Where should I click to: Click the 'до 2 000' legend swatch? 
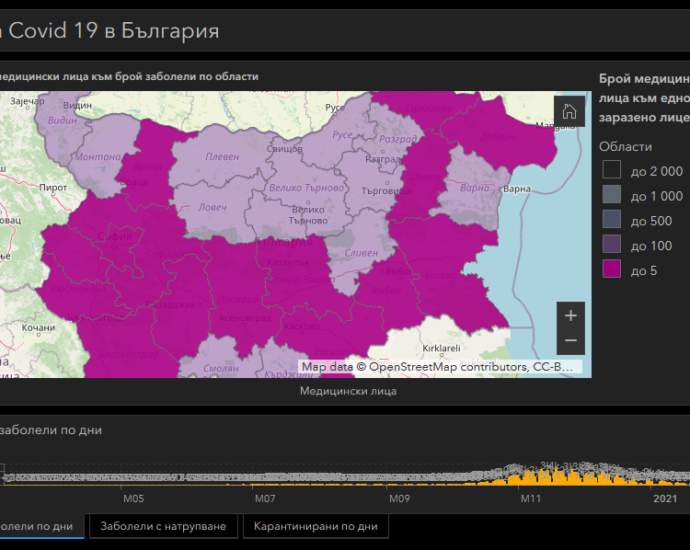pyautogui.click(x=612, y=170)
